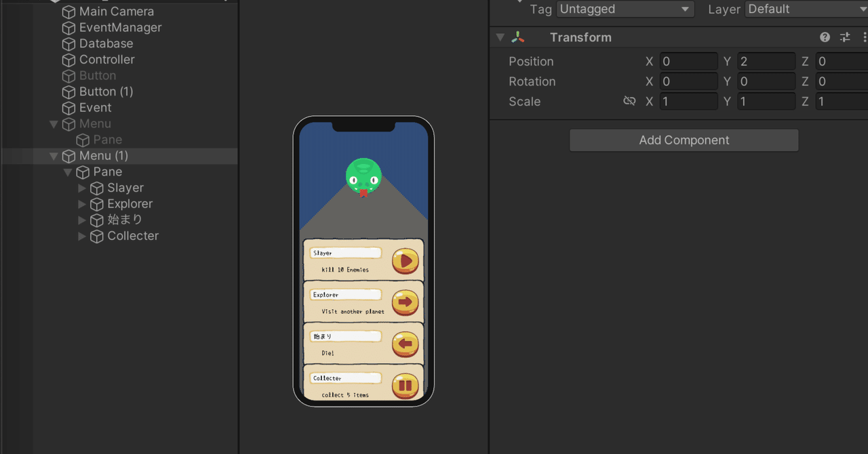
Task: Open the Transform presets icon
Action: (845, 37)
